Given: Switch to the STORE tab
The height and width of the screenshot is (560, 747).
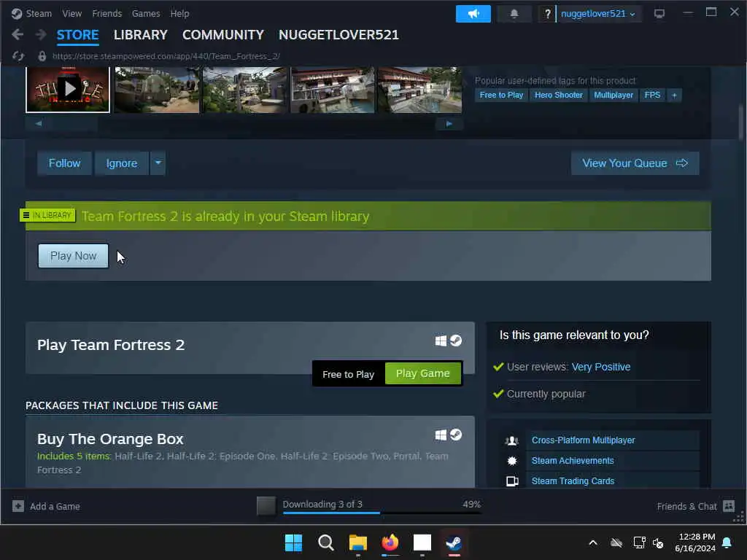Looking at the screenshot, I should coord(77,35).
